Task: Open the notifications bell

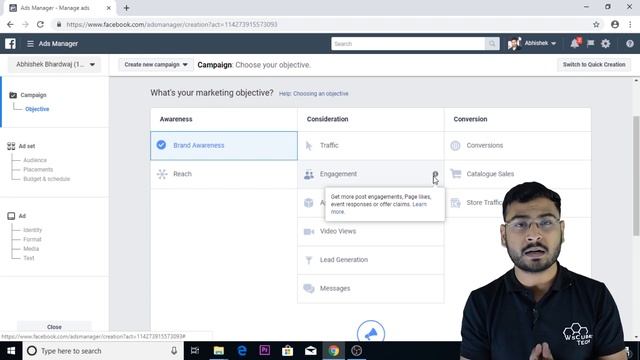Action: (575, 43)
